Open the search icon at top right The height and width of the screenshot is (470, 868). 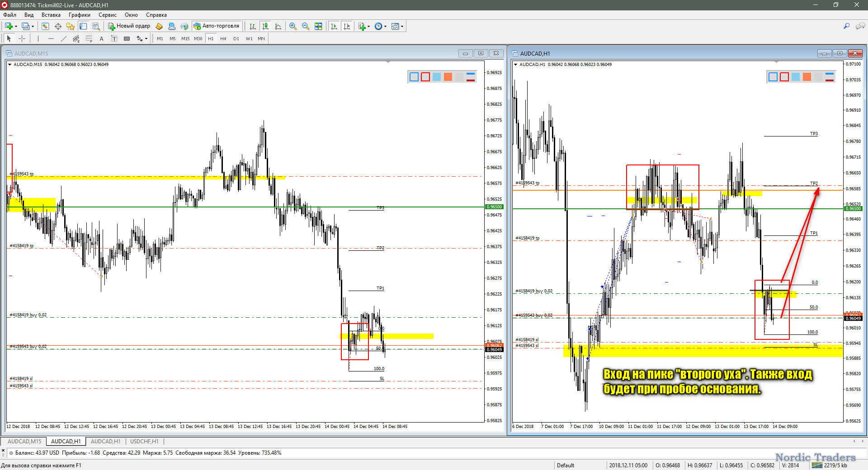click(x=846, y=26)
